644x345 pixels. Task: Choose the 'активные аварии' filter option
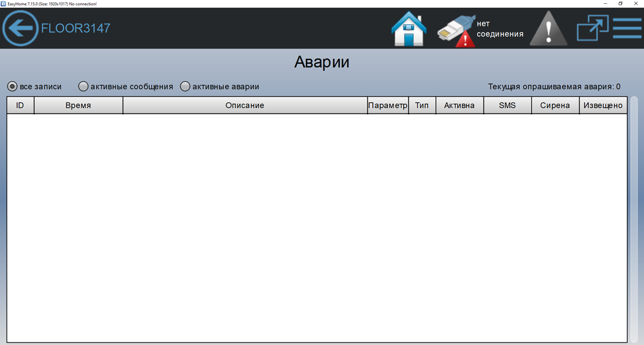point(185,87)
